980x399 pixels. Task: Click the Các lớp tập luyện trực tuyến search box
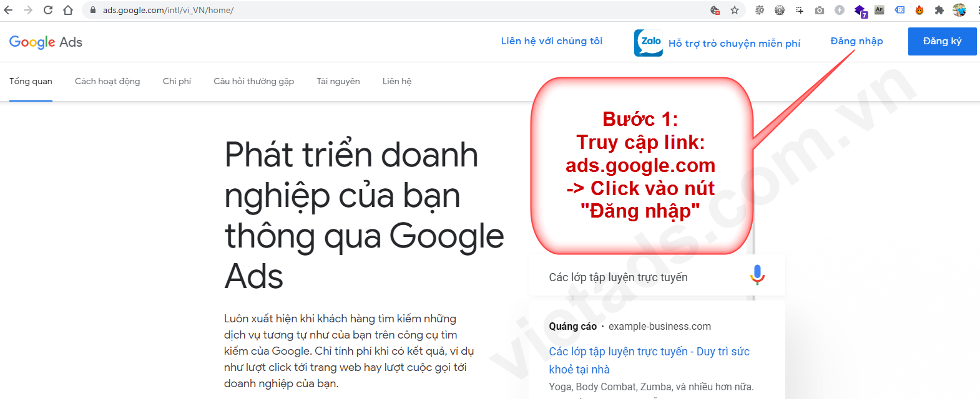(x=657, y=275)
